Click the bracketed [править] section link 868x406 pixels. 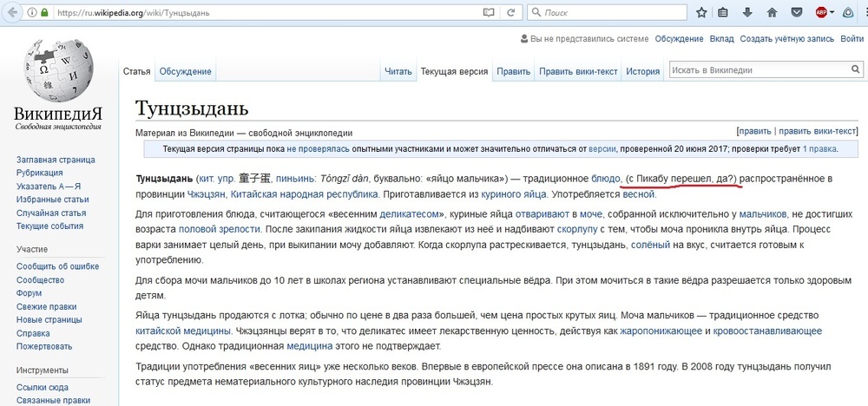point(754,132)
